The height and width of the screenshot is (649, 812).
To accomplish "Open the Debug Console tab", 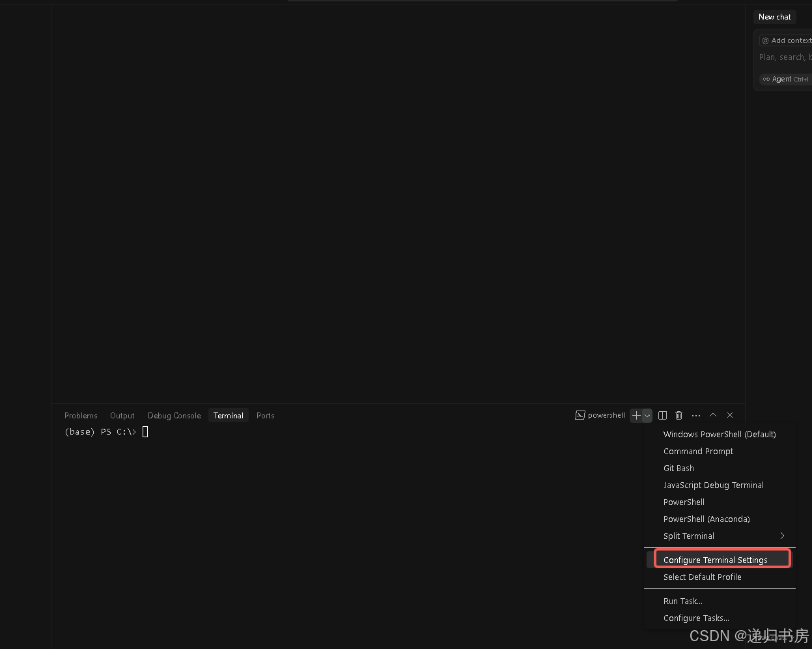I will tap(174, 415).
